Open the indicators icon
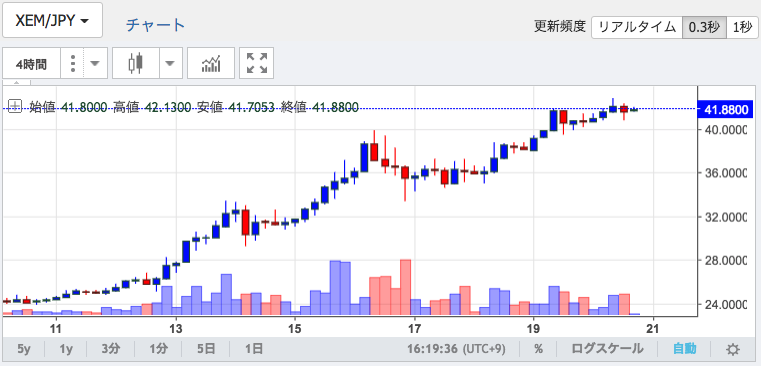The image size is (761, 366). [211, 63]
